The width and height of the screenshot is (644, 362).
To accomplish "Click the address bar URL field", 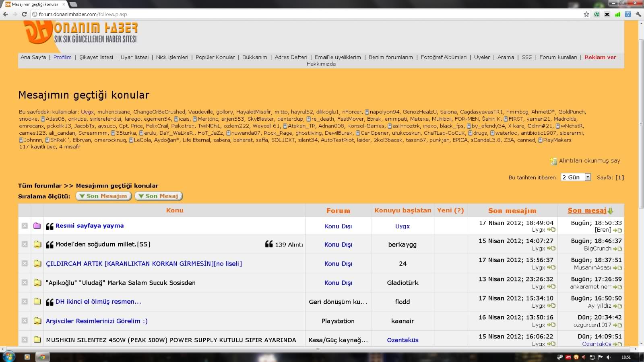I will coord(306,14).
